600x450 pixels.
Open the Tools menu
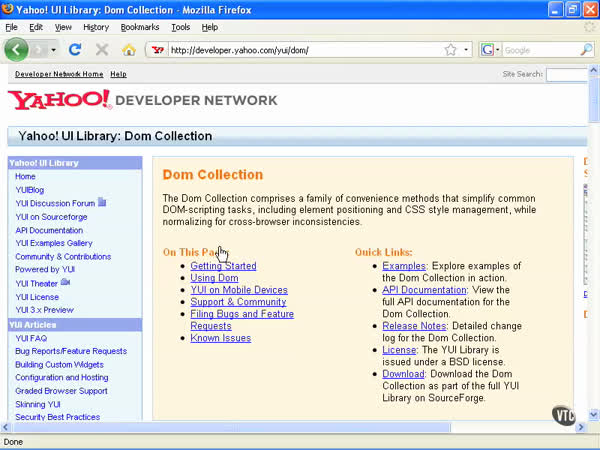tap(180, 27)
